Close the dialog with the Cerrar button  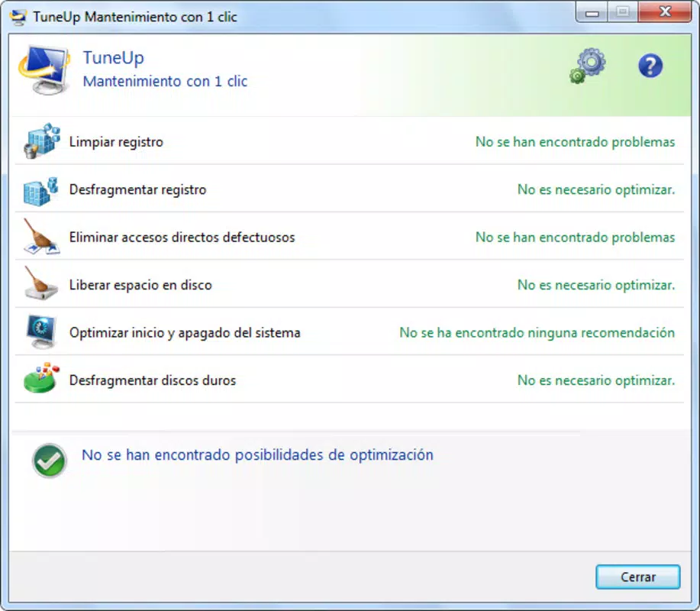[638, 577]
